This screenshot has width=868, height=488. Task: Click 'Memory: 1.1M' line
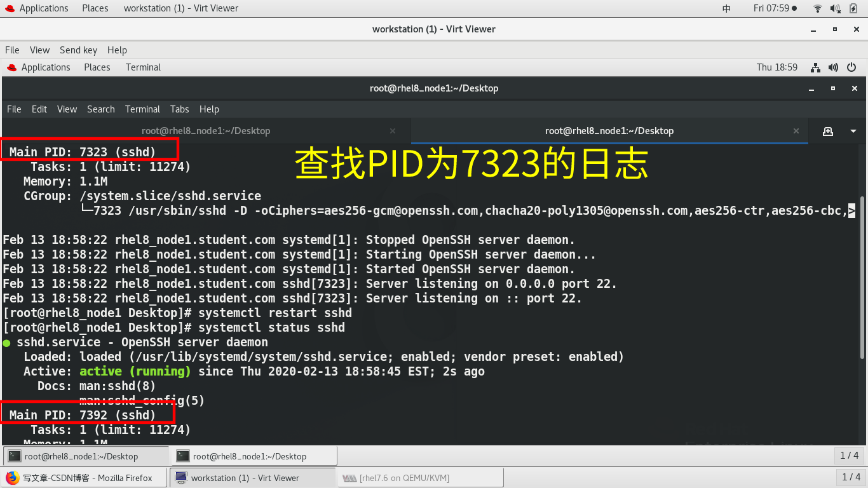tap(65, 182)
